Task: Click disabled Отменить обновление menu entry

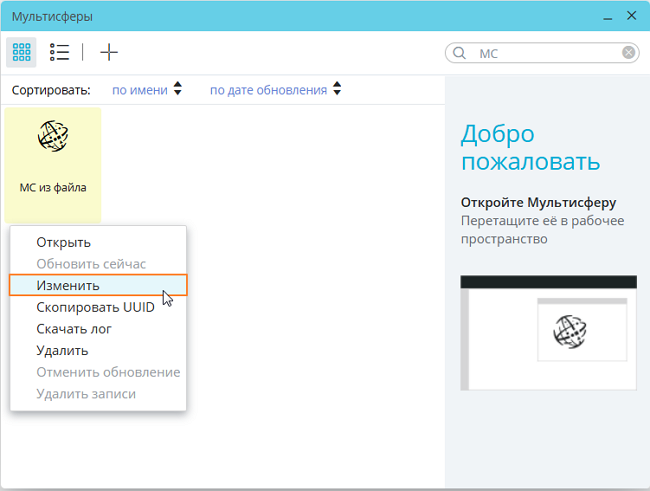Action: (x=98, y=372)
